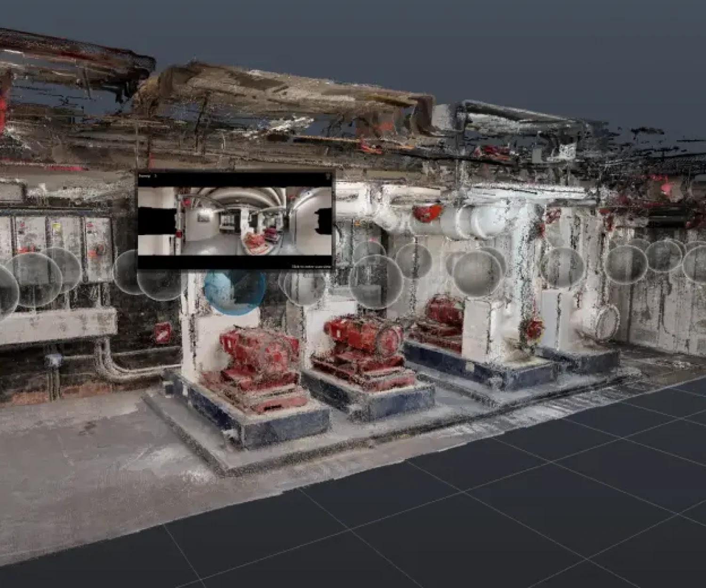Click the round pipe flange on right wall
706x588 pixels.
607,321
